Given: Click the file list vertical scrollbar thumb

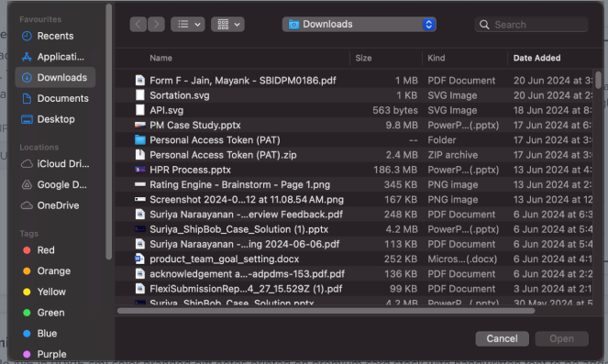Looking at the screenshot, I should tap(598, 80).
